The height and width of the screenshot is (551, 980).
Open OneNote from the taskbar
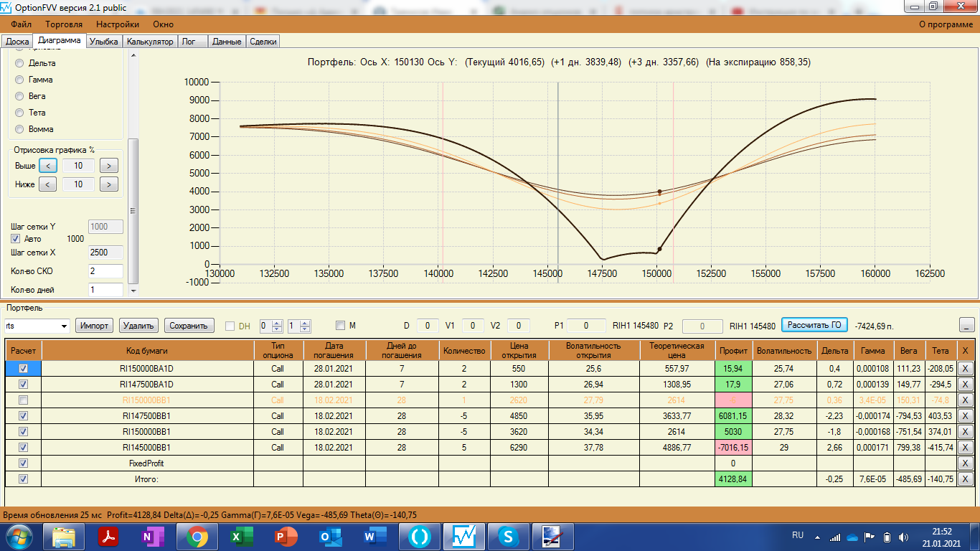(153, 537)
